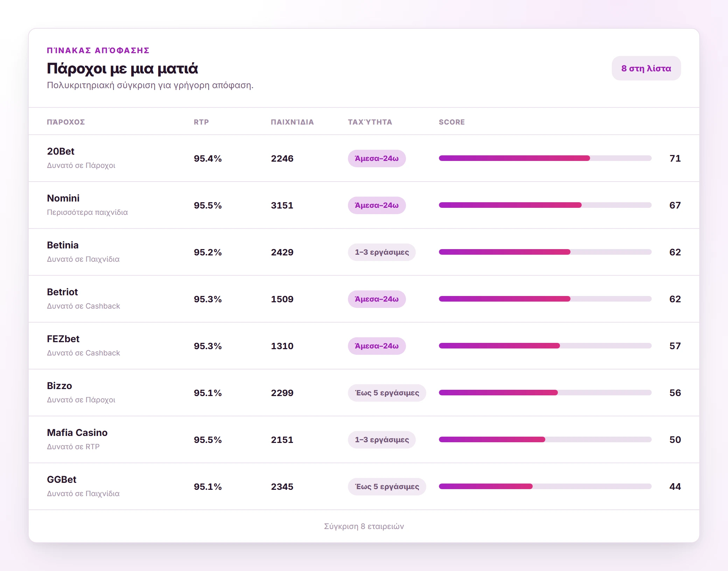Click the score number 67

[x=675, y=205]
